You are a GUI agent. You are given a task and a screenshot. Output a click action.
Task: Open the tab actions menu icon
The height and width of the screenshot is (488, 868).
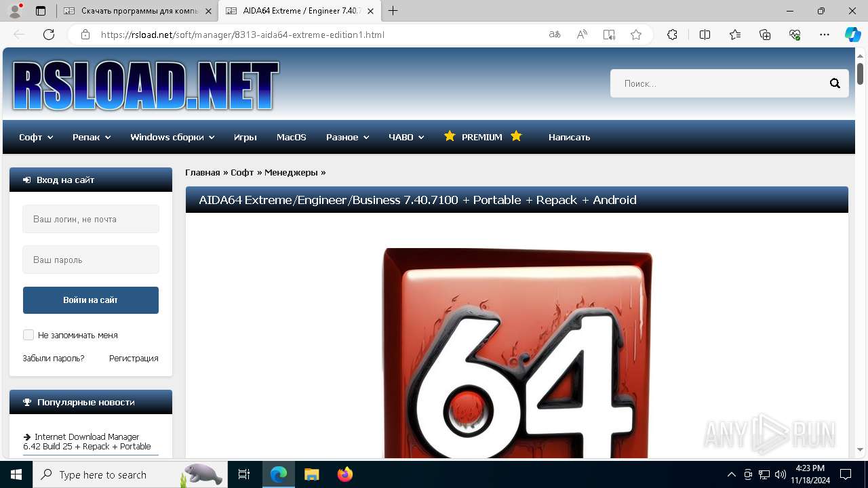41,11
